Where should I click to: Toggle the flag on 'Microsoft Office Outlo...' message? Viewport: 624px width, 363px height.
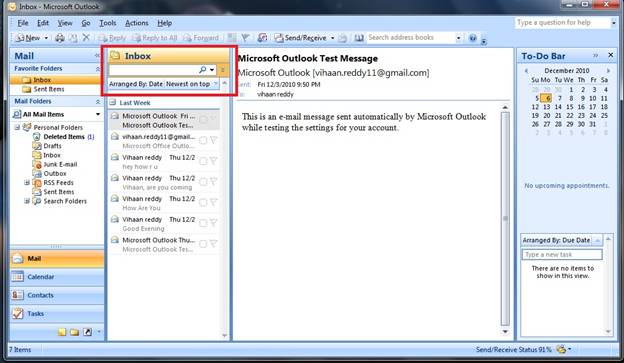pyautogui.click(x=214, y=140)
